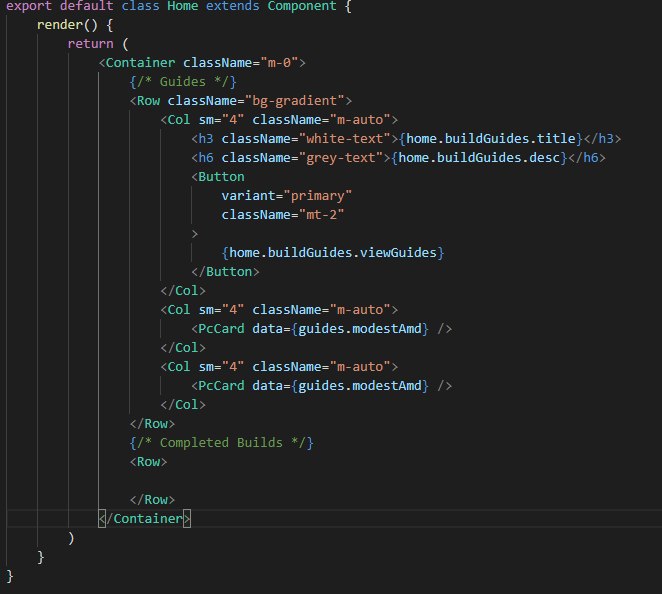Click the closing '</Container>' tag
662x594 pixels.
(x=144, y=519)
